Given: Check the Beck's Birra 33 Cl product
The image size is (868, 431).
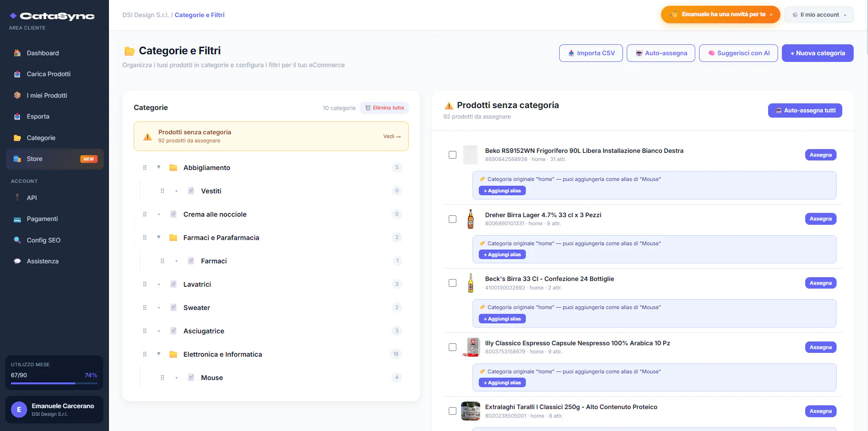Looking at the screenshot, I should click(453, 283).
